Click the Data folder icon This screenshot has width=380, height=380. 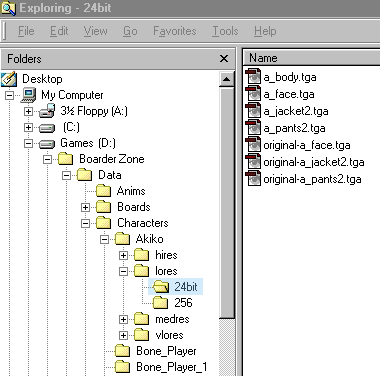click(x=85, y=175)
